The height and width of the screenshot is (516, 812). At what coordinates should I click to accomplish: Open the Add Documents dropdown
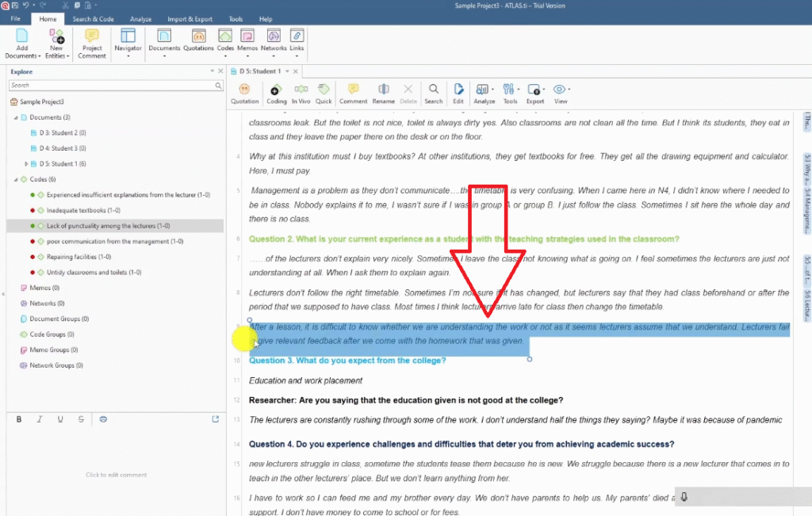click(x=21, y=56)
